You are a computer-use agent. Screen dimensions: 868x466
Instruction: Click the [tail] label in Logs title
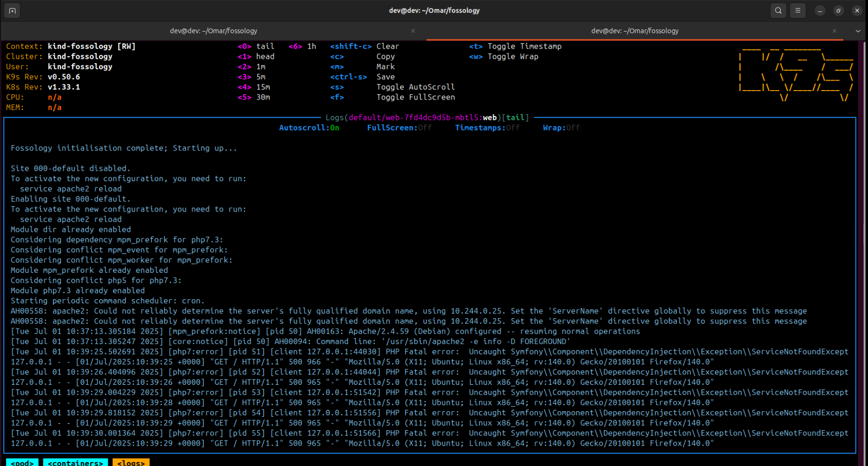coord(515,117)
